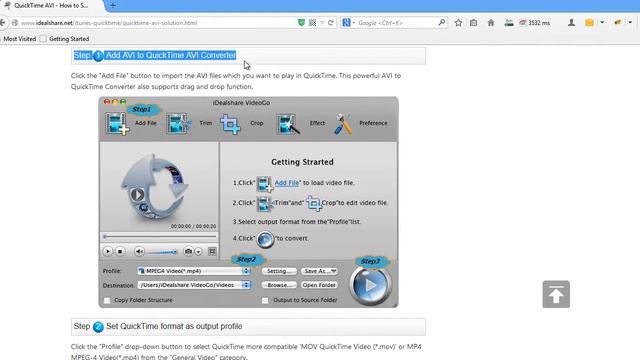The height and width of the screenshot is (360, 640).
Task: Click the Setting... button
Action: pyautogui.click(x=279, y=271)
